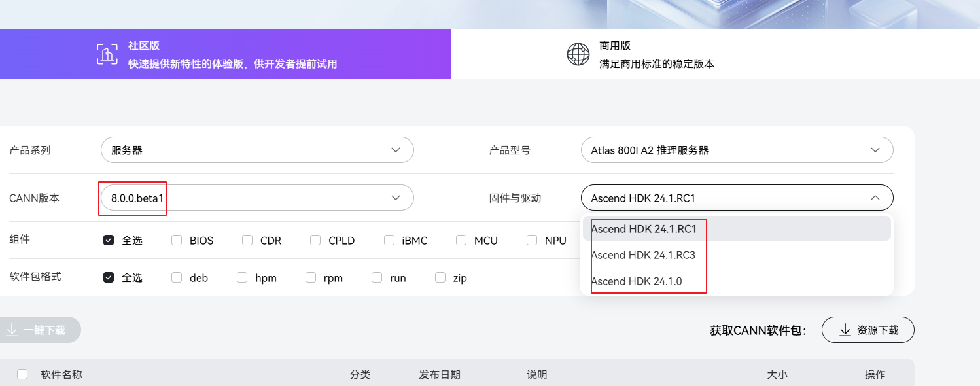
Task: Toggle the select-all checkbox in table header
Action: 22,374
